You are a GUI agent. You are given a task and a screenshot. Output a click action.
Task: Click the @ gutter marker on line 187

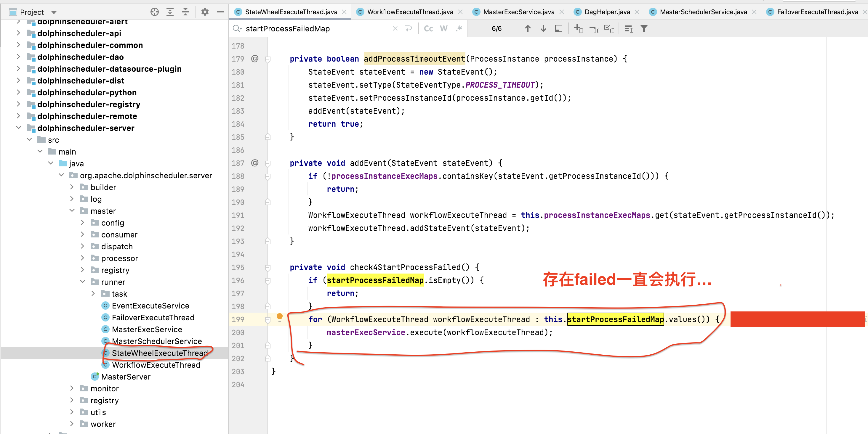255,163
